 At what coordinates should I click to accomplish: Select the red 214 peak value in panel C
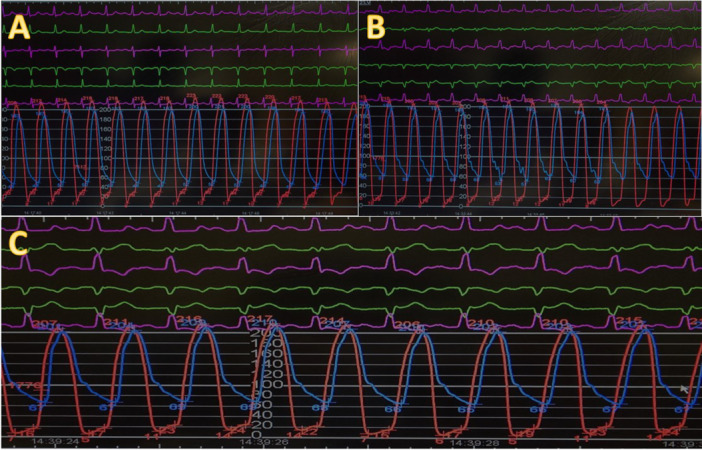click(331, 321)
